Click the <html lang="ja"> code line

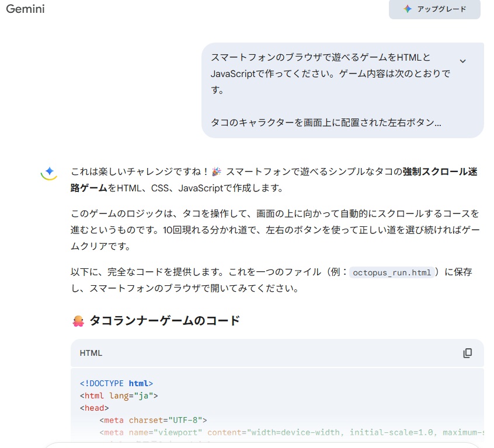[x=119, y=395]
